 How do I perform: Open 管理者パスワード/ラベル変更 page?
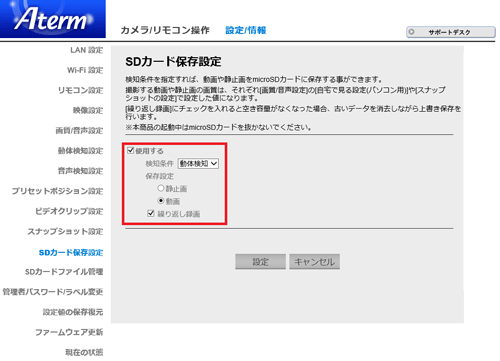coord(53,292)
